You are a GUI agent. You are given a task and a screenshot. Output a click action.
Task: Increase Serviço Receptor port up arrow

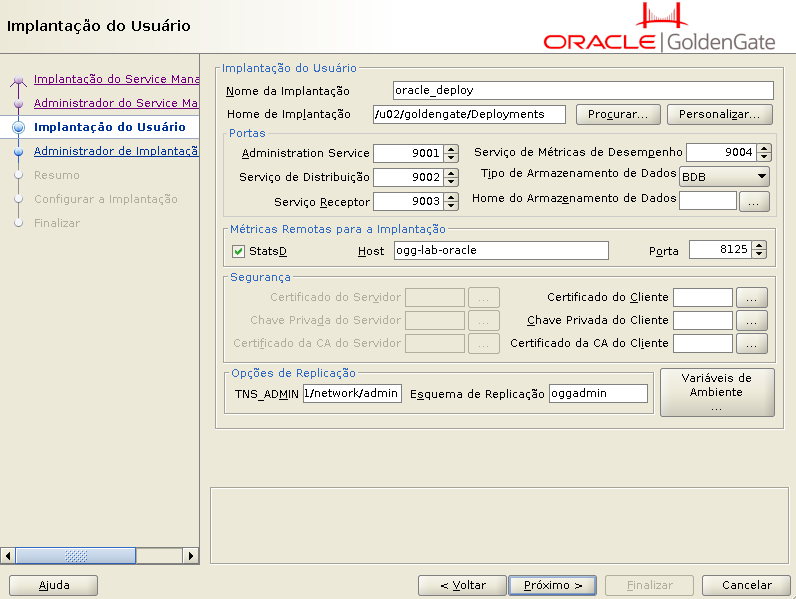[x=451, y=197]
